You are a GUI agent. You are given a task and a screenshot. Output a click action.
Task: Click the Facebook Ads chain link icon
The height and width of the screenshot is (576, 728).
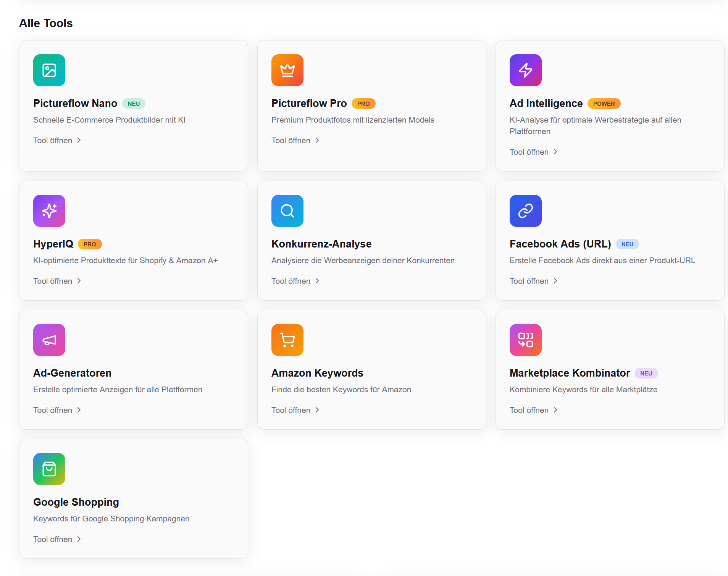[x=526, y=211]
